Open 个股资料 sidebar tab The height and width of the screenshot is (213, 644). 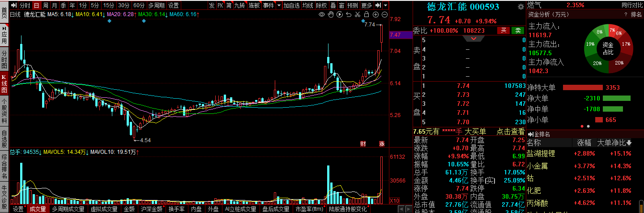click(x=4, y=111)
